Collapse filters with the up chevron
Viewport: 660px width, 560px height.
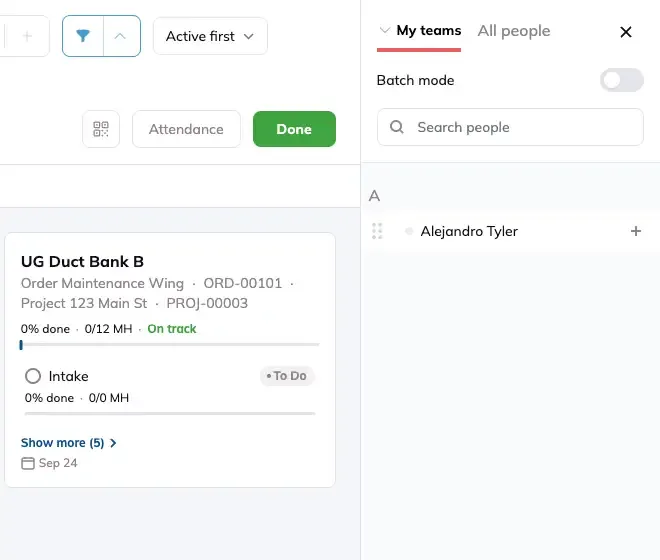(120, 36)
